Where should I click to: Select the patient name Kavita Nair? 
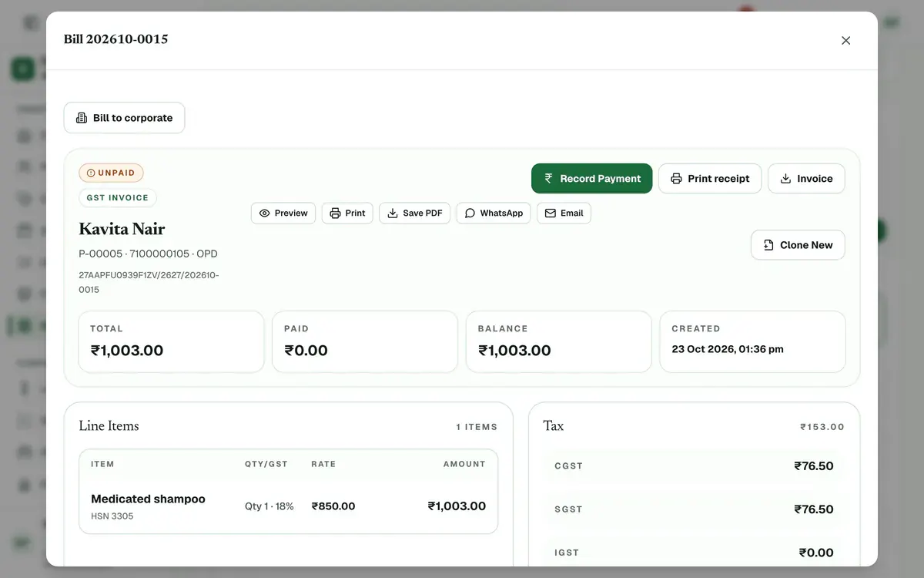point(122,229)
